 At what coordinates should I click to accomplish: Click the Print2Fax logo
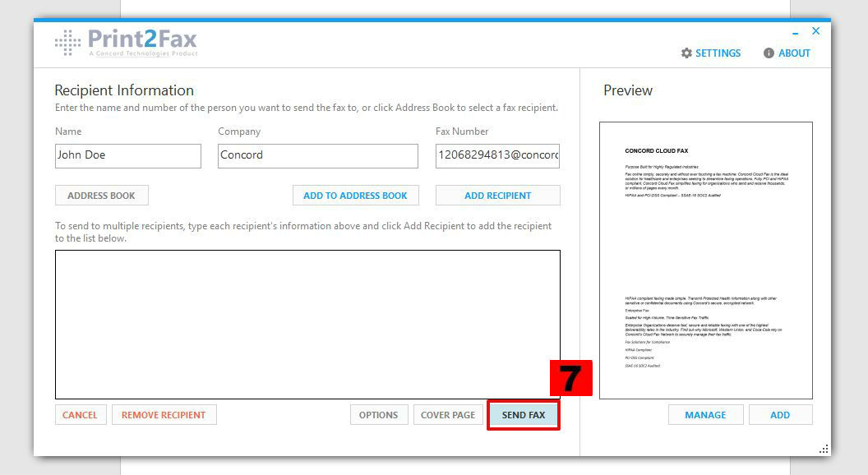click(x=127, y=43)
